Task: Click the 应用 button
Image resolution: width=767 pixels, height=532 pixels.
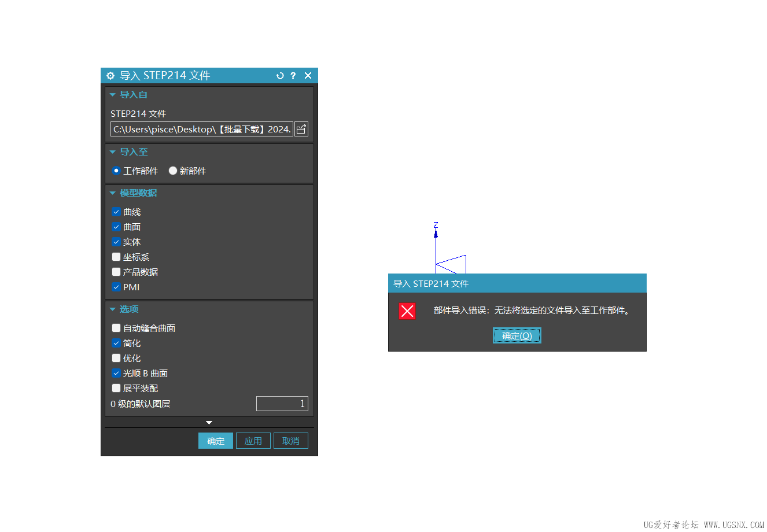Action: (x=253, y=441)
